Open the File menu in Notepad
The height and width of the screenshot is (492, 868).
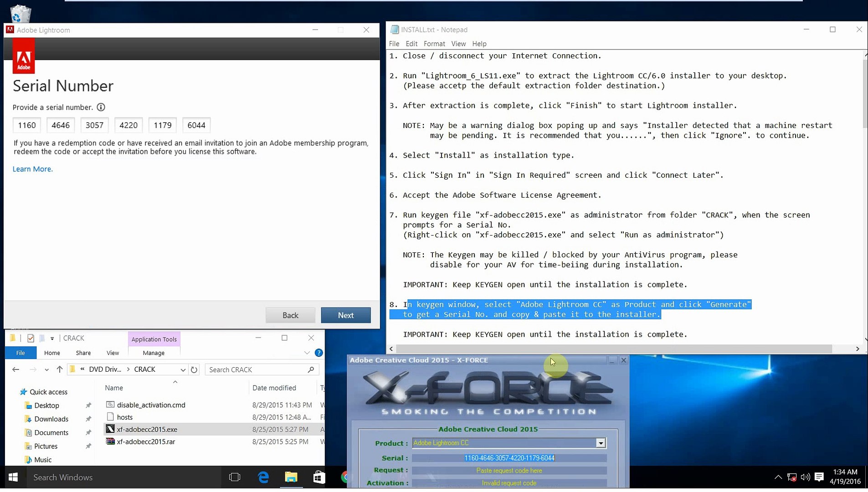[394, 44]
